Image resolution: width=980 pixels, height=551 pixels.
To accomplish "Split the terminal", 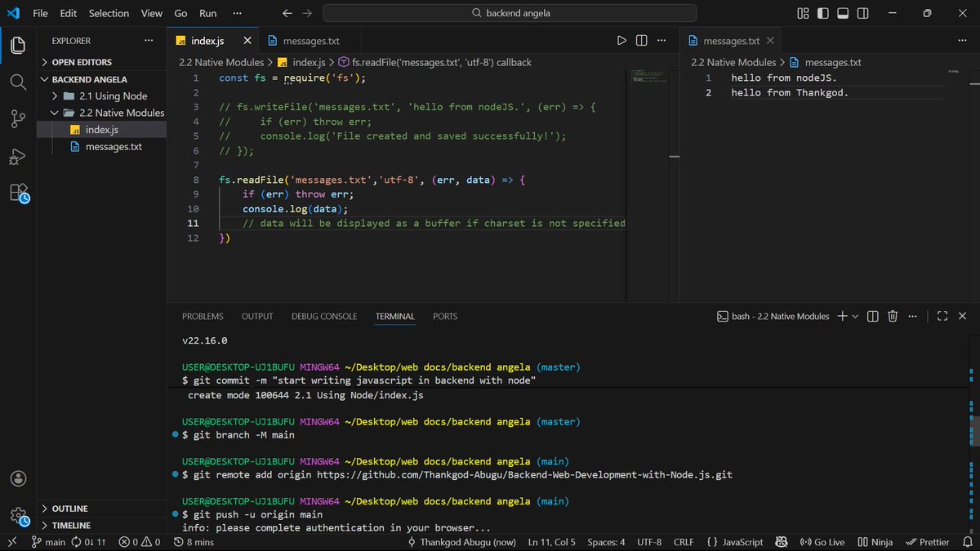I will pos(872,316).
